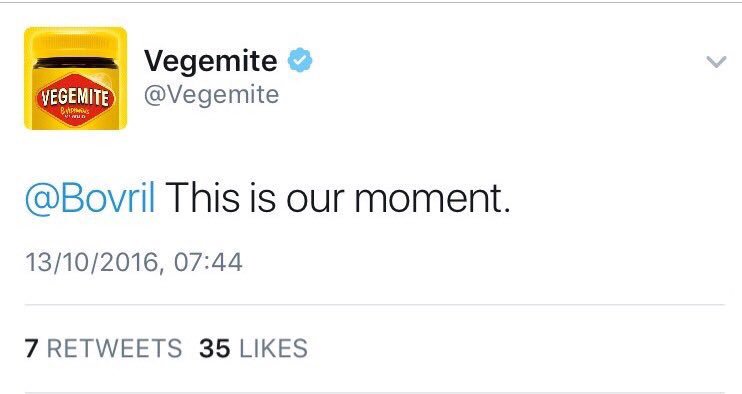Click the LIKES label text
Viewport: 742px width, 394px height.
point(274,348)
